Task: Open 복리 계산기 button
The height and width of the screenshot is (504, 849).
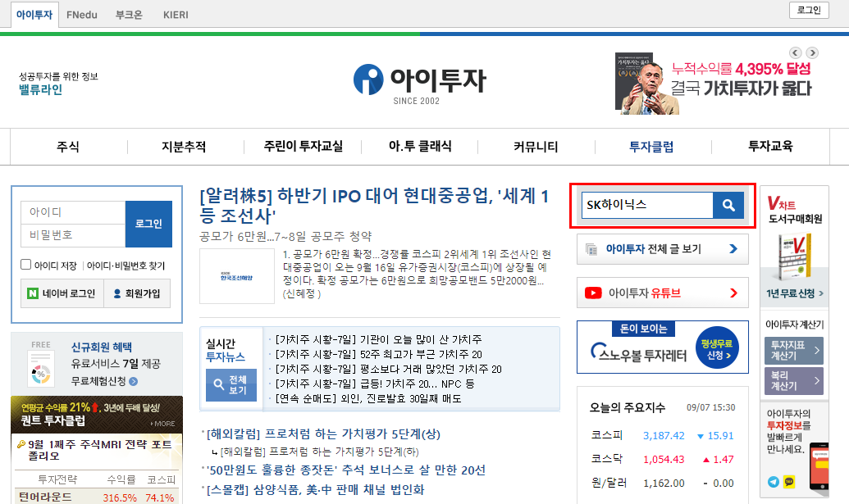Action: click(794, 381)
